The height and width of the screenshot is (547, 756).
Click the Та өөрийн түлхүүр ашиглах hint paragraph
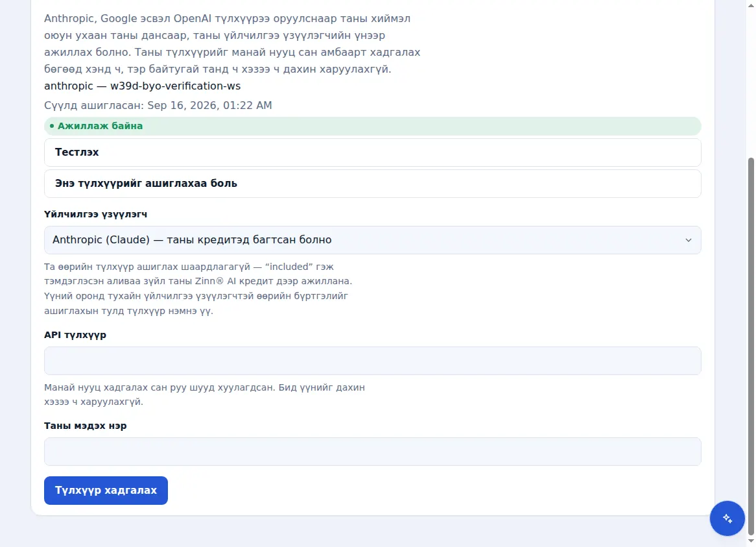click(198, 289)
